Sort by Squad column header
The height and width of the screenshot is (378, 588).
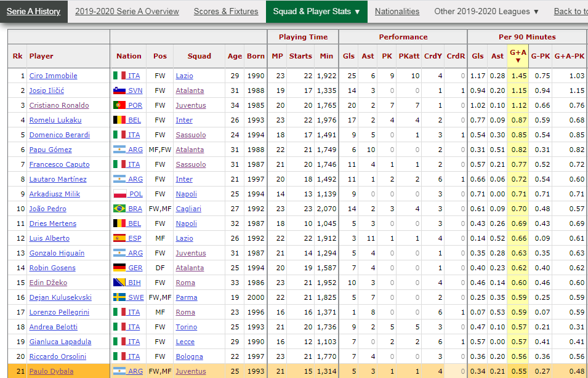(x=199, y=56)
